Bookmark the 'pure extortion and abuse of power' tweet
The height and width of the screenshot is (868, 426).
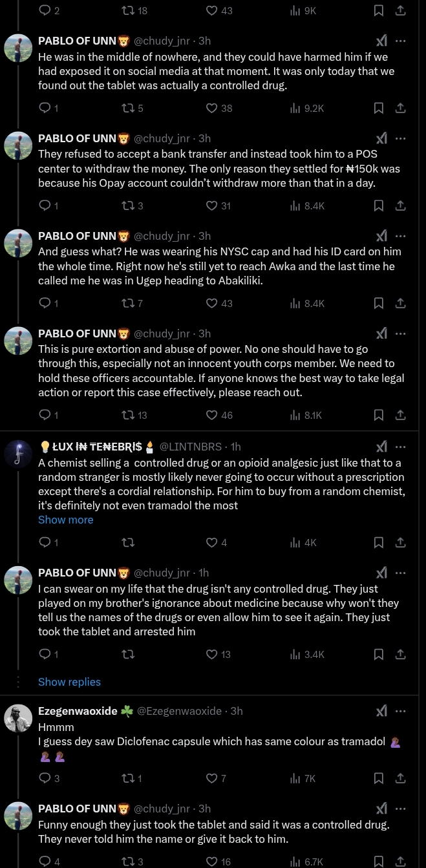(379, 415)
